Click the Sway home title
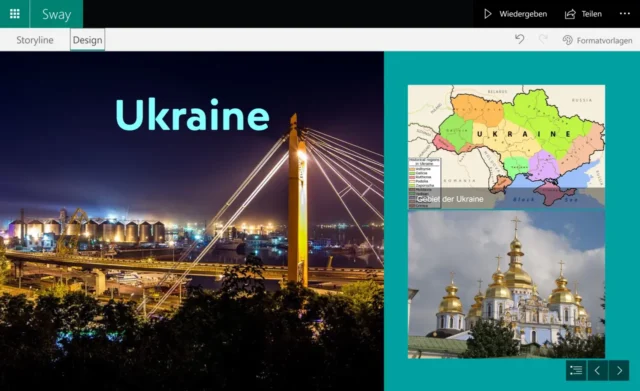The height and width of the screenshot is (391, 640). coord(56,14)
